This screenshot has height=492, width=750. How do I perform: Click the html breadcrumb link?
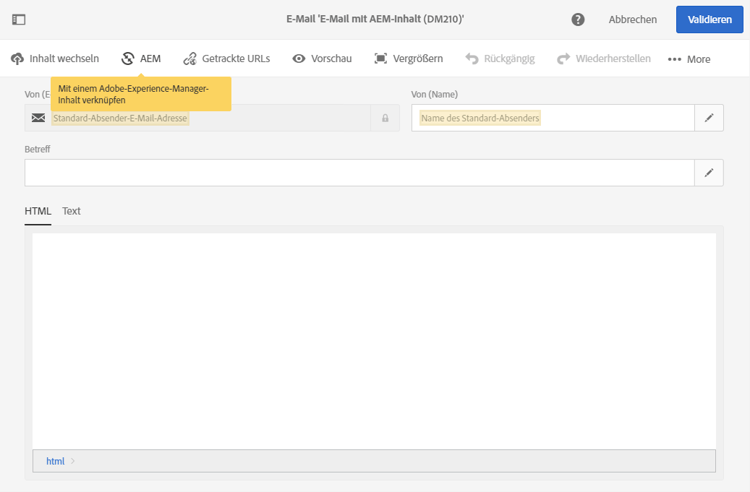click(55, 461)
